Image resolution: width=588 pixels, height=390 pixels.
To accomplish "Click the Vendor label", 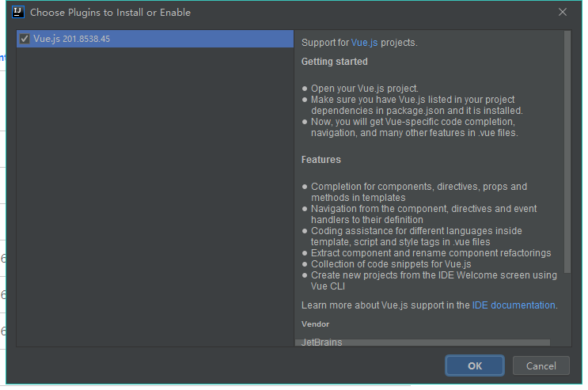I will [316, 324].
